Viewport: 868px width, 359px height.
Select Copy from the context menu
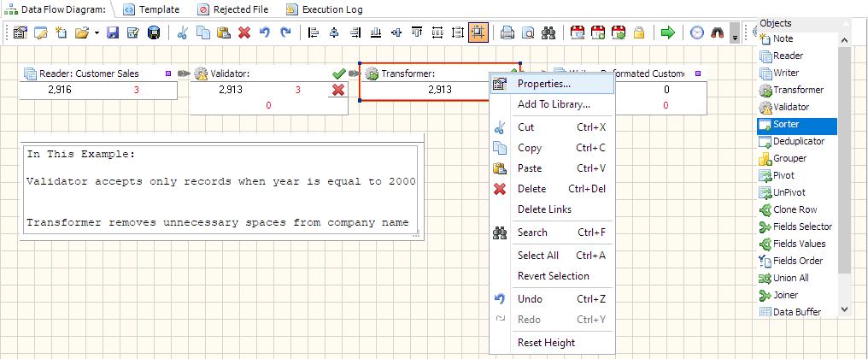pyautogui.click(x=553, y=148)
